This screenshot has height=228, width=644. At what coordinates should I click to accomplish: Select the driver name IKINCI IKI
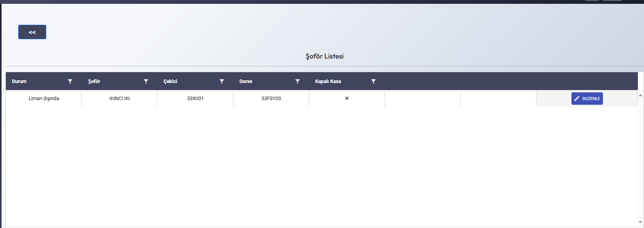point(119,99)
